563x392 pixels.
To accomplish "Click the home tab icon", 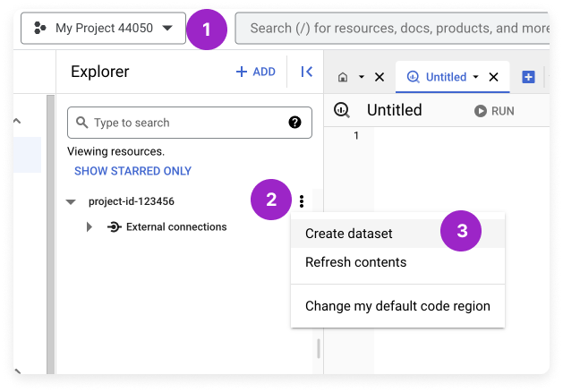I will [x=343, y=77].
